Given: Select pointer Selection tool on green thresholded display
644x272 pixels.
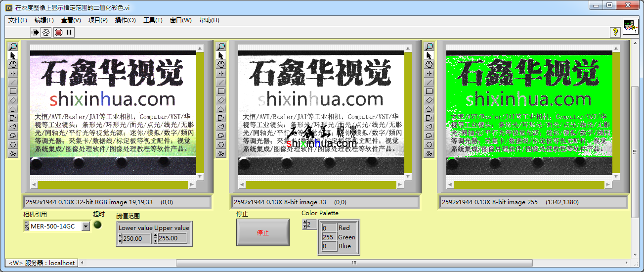Looking at the screenshot, I should [429, 55].
